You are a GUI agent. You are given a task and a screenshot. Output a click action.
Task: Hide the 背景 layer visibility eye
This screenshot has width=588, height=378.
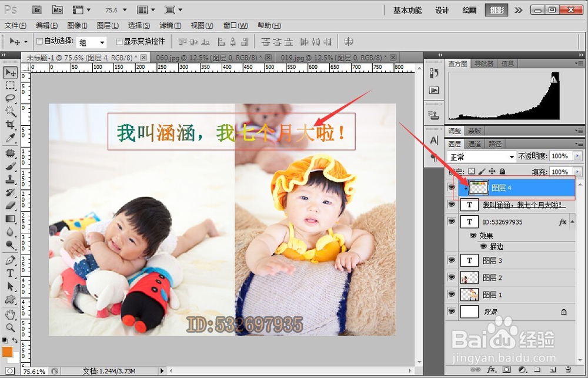pos(451,311)
